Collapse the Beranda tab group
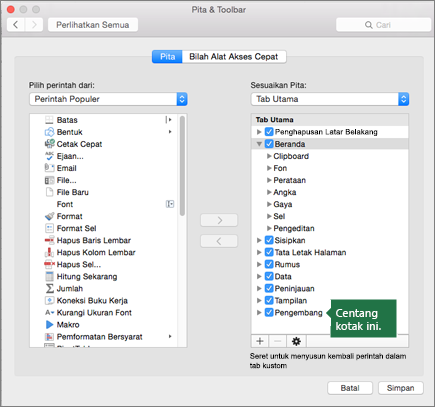Image resolution: width=435 pixels, height=407 pixels. (259, 144)
